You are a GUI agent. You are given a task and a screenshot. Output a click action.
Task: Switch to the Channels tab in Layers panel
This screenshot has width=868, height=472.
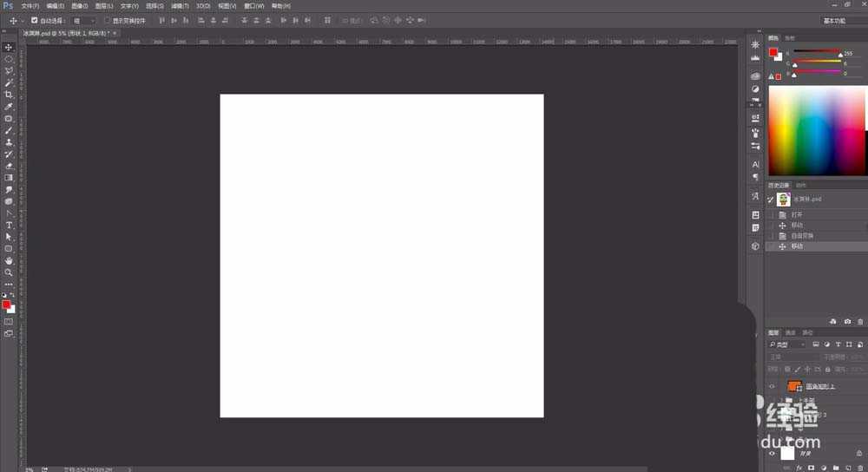pos(791,332)
